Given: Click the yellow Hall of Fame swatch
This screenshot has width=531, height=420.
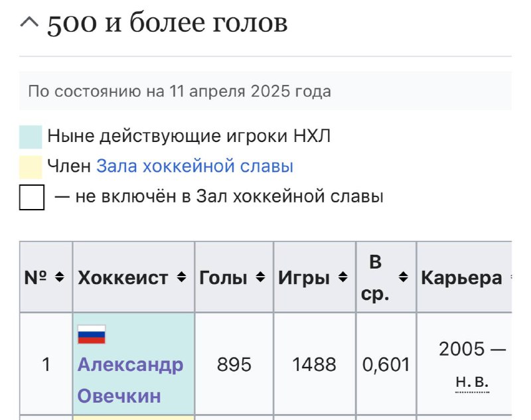Looking at the screenshot, I should (31, 167).
